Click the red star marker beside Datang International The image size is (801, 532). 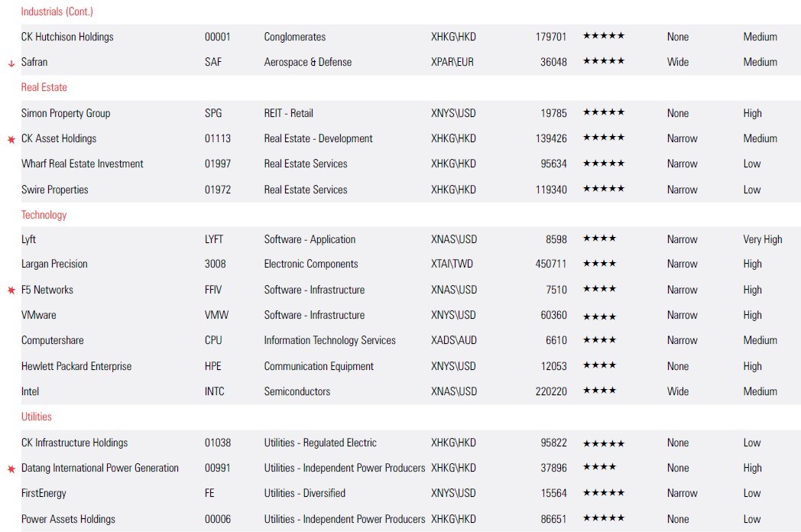tap(11, 469)
